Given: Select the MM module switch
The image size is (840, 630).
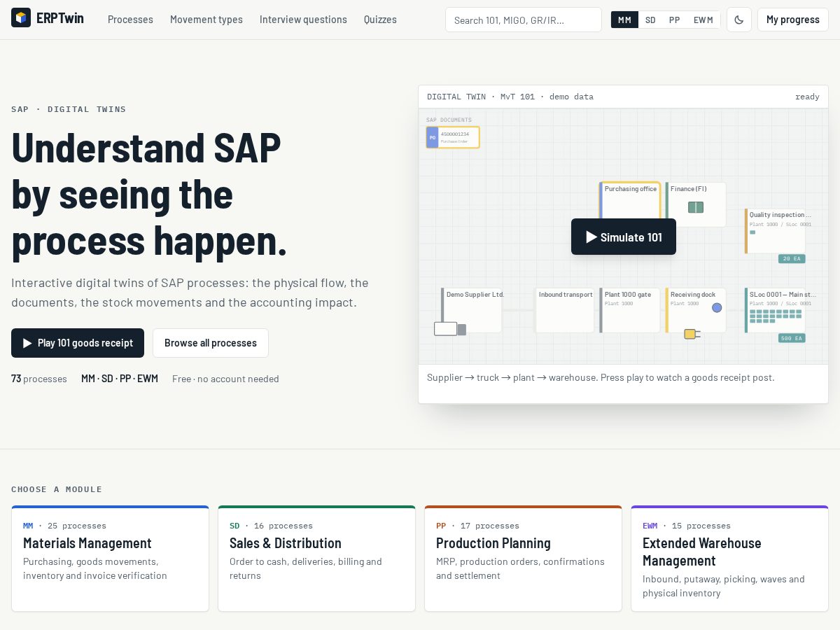Looking at the screenshot, I should [624, 20].
